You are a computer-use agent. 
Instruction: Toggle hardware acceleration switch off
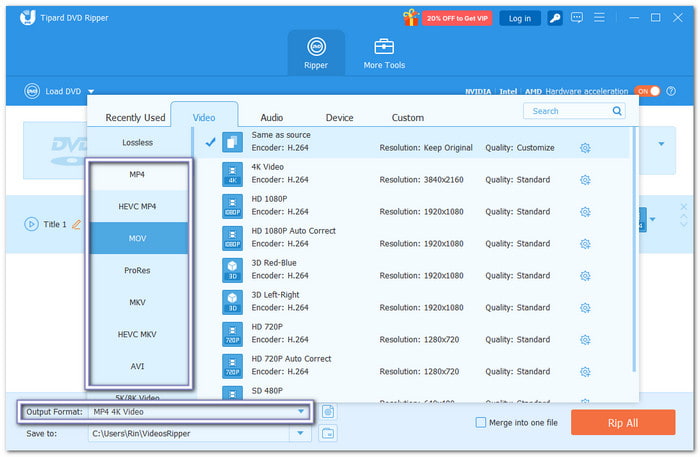click(x=647, y=91)
